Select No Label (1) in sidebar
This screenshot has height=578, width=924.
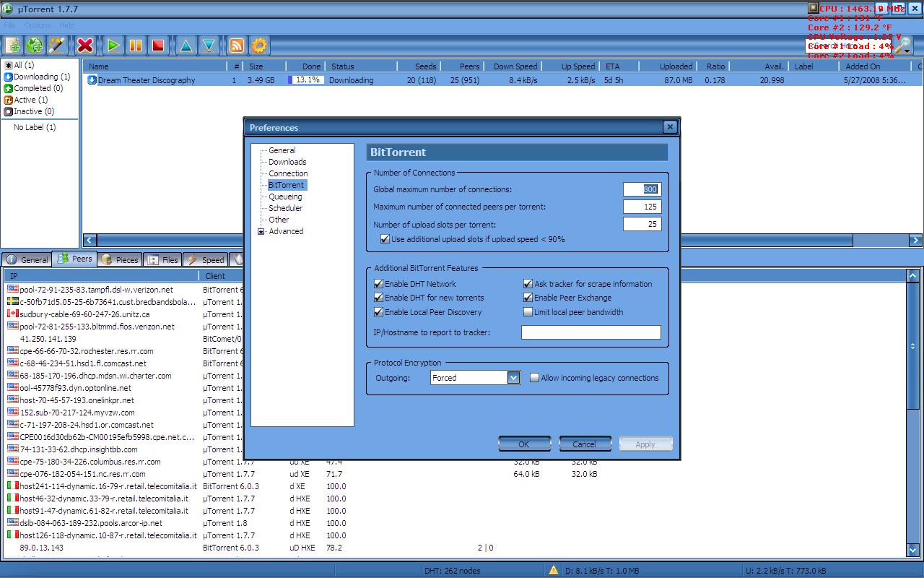(x=35, y=127)
